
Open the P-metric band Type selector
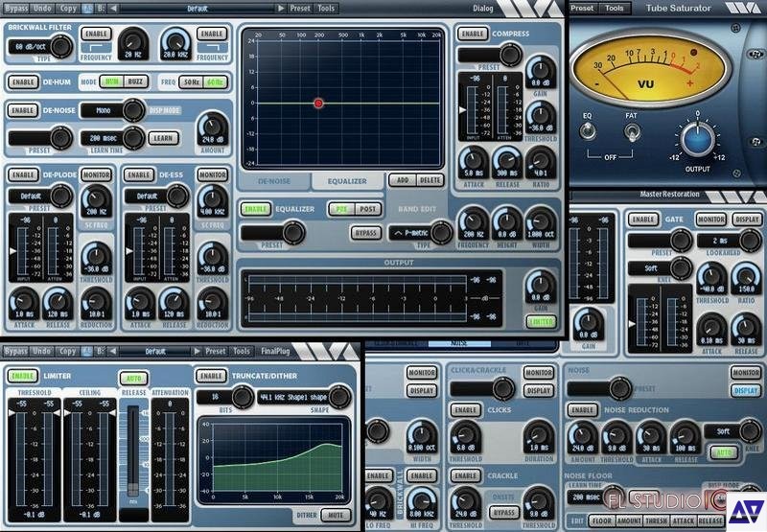[421, 233]
